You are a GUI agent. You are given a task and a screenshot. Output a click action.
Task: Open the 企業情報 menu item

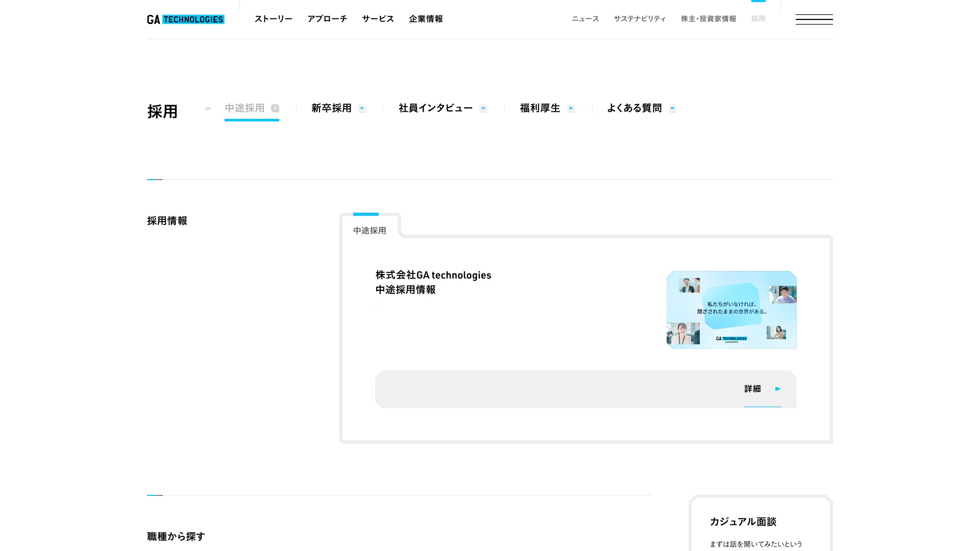[426, 19]
